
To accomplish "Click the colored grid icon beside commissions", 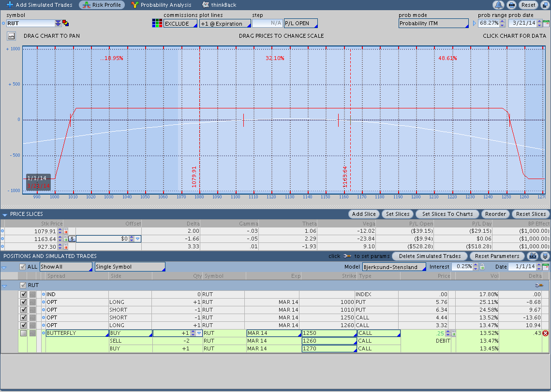I will 157,23.
